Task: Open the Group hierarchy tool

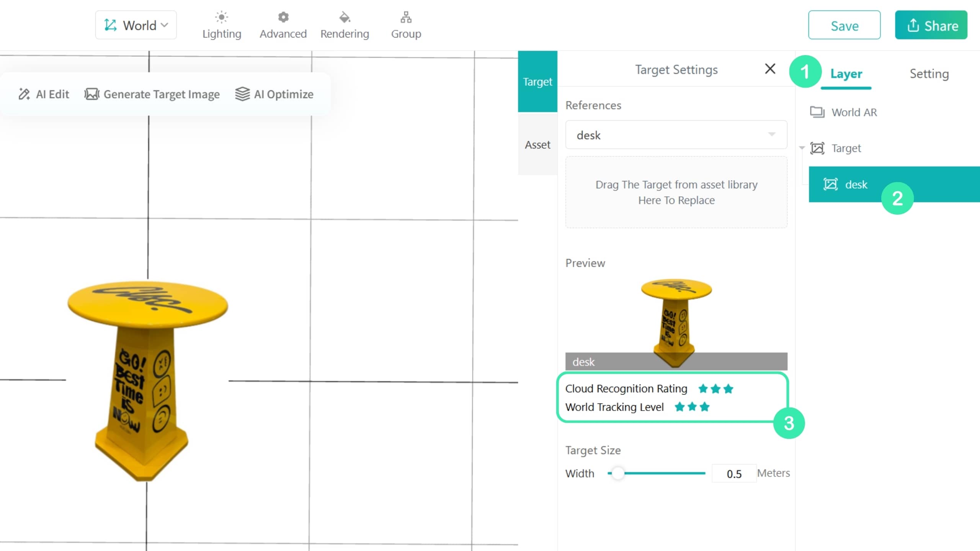Action: (406, 25)
